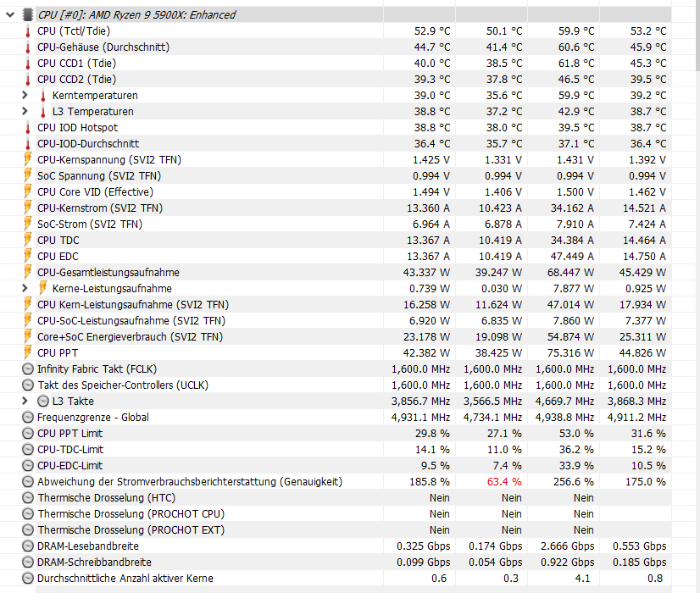This screenshot has width=700, height=593.
Task: Click thermometer icon beside CPU (Tctl/Tdie)
Action: [28, 31]
